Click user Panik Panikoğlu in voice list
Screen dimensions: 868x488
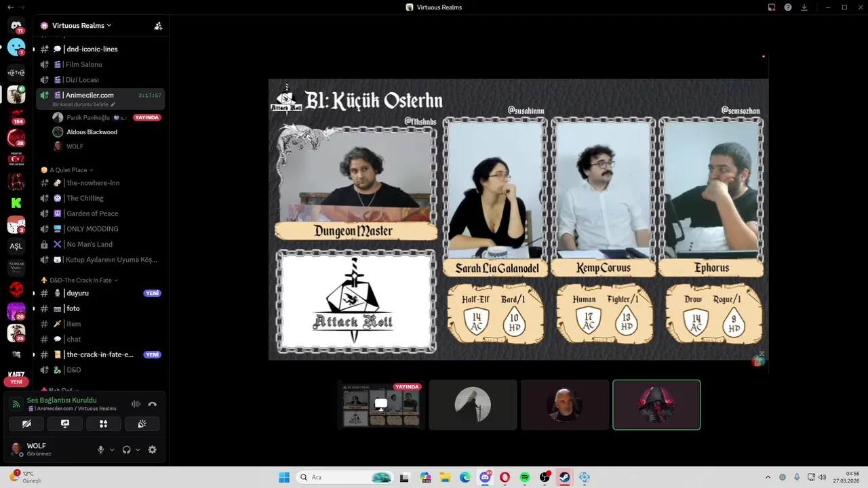[107, 117]
